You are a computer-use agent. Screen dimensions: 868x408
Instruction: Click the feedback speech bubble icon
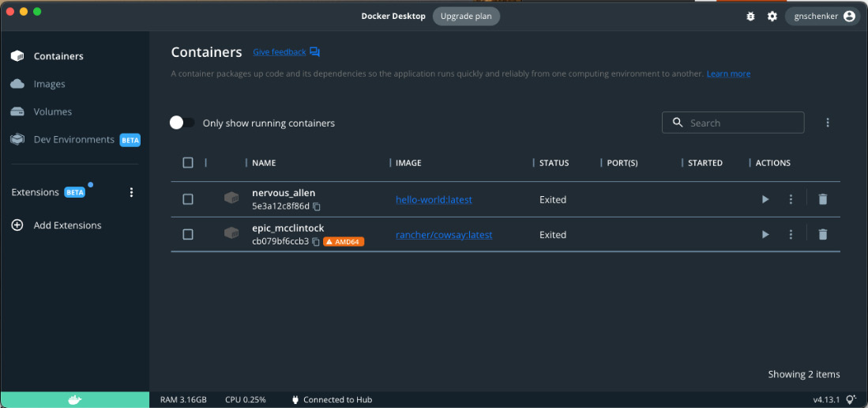[315, 52]
